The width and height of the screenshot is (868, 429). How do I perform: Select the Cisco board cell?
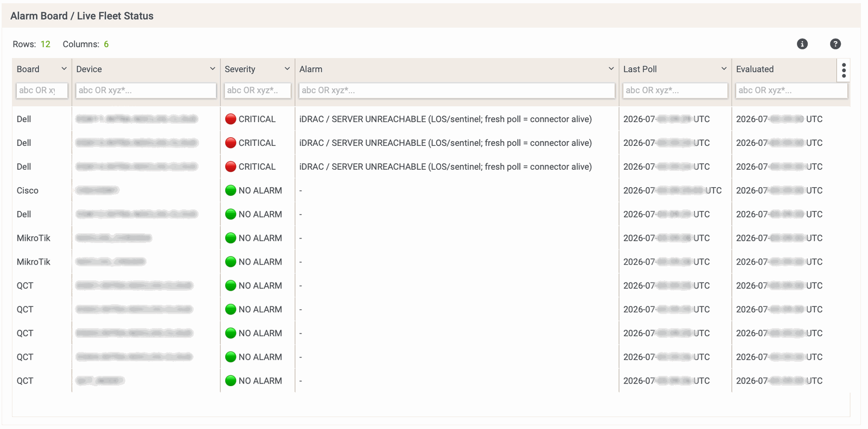pyautogui.click(x=28, y=190)
